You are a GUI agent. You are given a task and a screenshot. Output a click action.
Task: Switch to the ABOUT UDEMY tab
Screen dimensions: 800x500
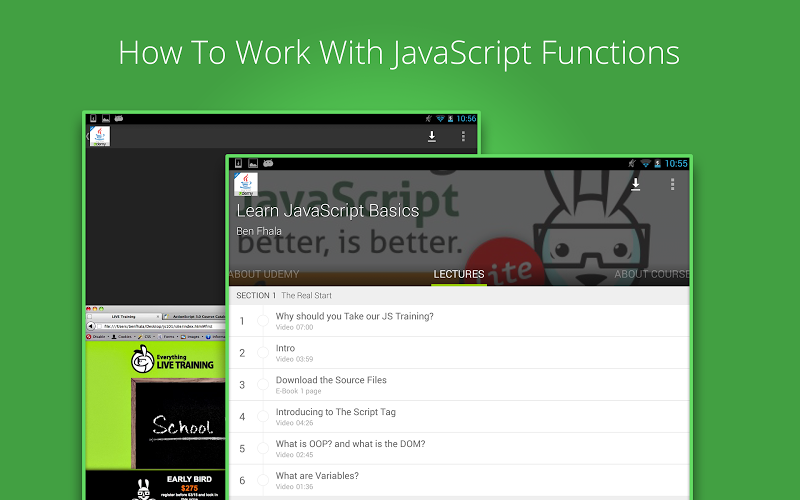point(264,274)
